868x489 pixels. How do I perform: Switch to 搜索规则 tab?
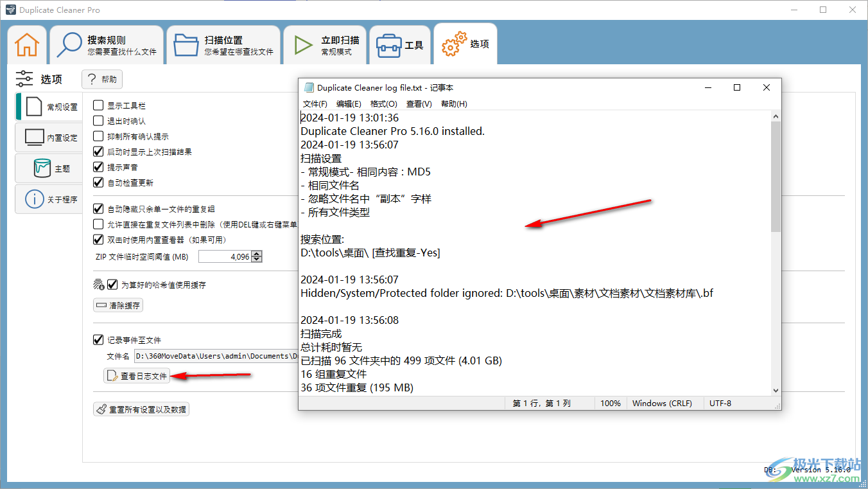pos(107,45)
